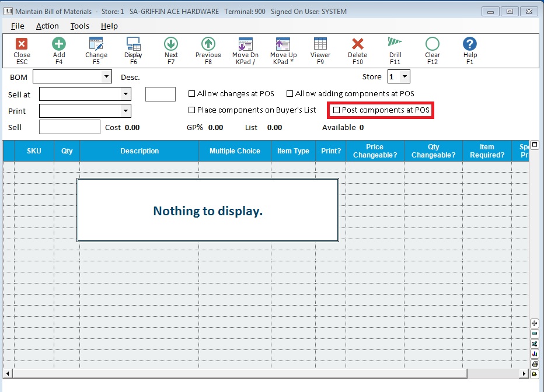Open the Tools menu
This screenshot has height=392, width=544.
pos(79,26)
